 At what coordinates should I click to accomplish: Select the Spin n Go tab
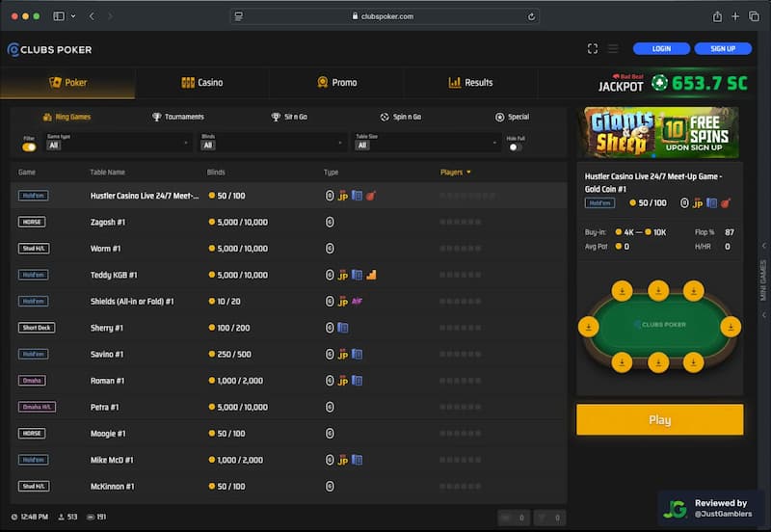[401, 117]
